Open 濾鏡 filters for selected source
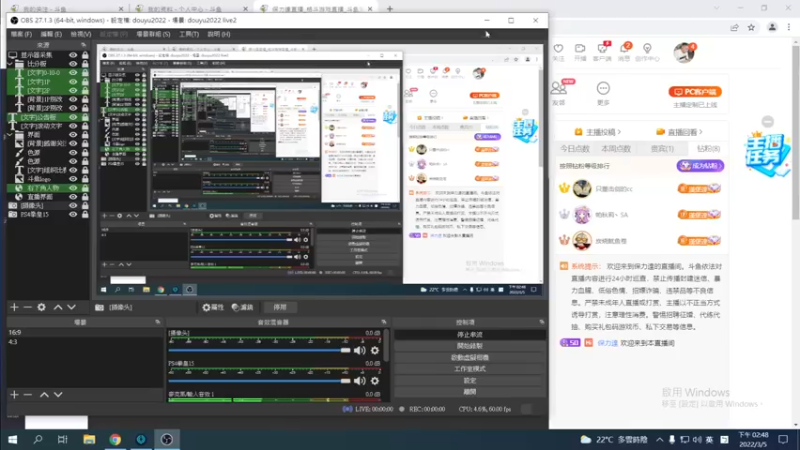Image resolution: width=800 pixels, height=450 pixels. pos(242,307)
